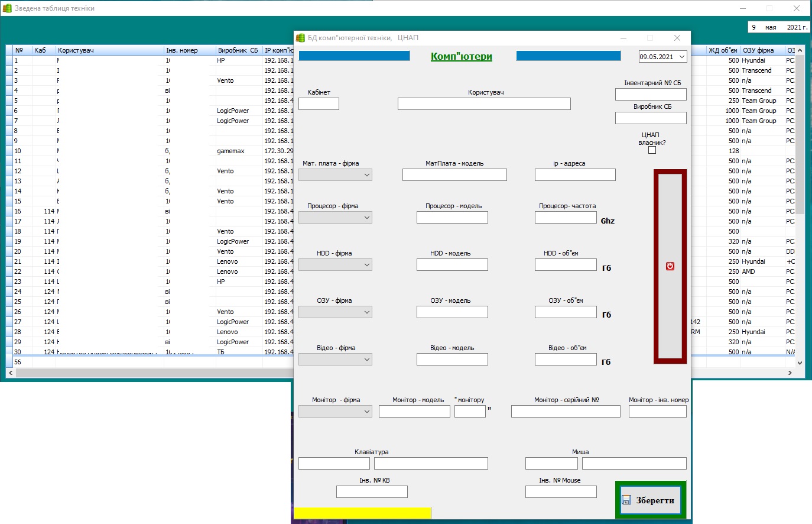Click the ЖД об"єм column header

723,50
